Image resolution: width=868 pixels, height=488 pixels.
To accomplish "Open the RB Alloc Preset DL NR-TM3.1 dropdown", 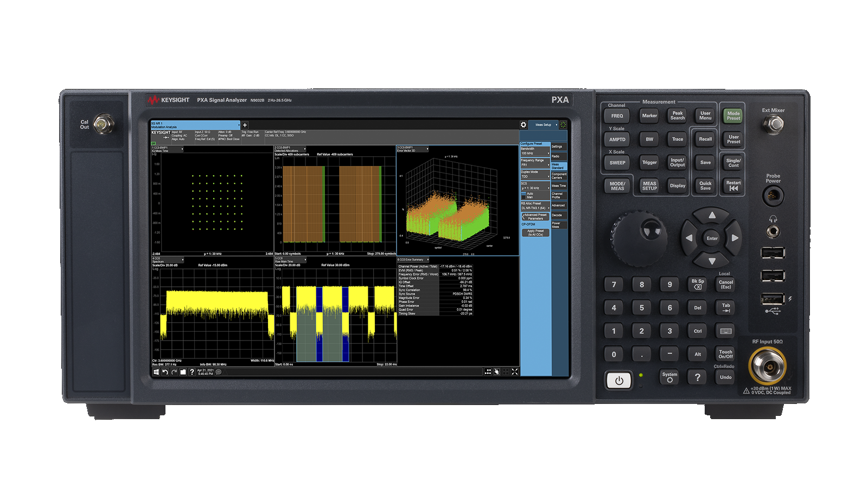I will click(535, 207).
